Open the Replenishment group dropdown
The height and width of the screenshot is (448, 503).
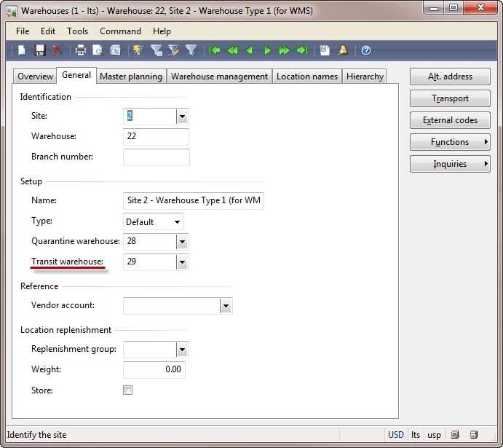point(182,350)
